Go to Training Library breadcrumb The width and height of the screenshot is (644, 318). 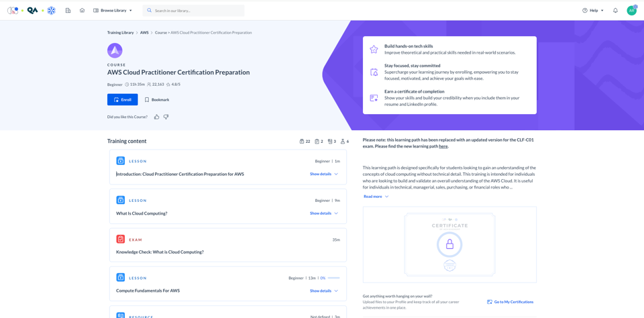pyautogui.click(x=120, y=32)
